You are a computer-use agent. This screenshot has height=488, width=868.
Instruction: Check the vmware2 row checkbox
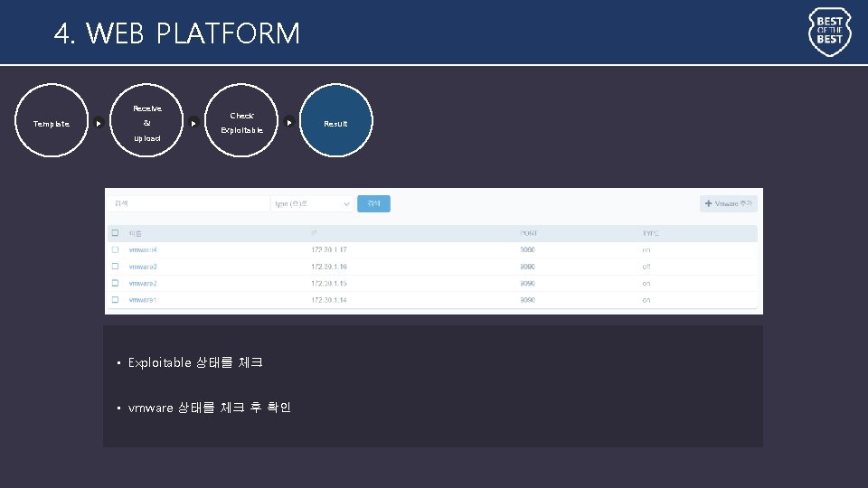point(115,283)
